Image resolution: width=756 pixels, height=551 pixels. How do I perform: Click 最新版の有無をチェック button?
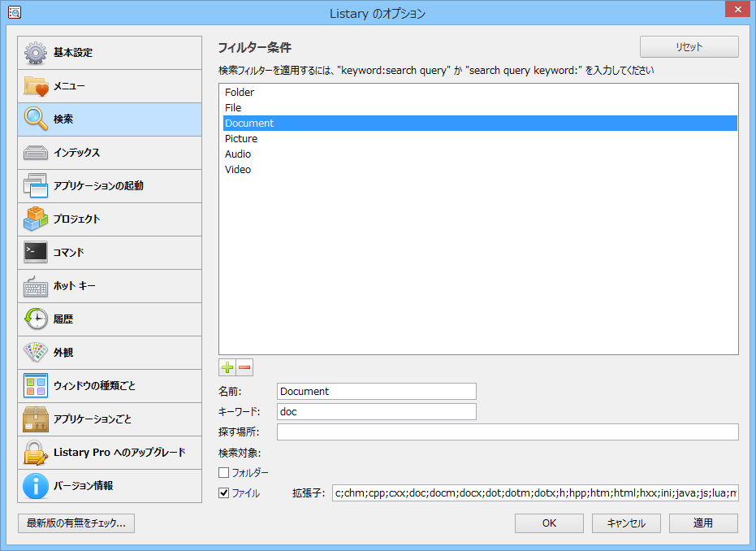[76, 523]
